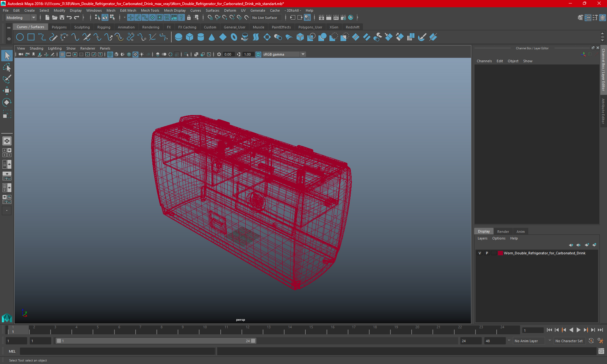
Task: Click the Polygons menu tab
Action: (x=59, y=27)
